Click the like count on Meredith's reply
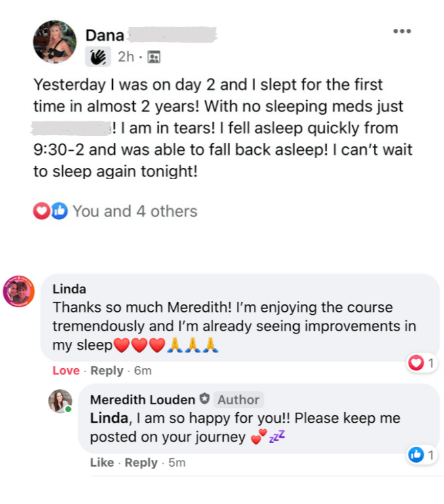444x504 pixels. 421,455
